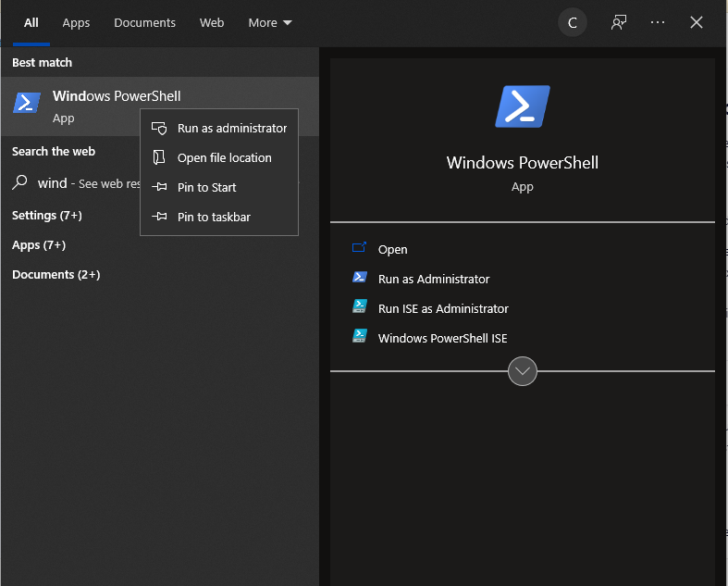The image size is (728, 586).
Task: Click the App label under PowerShell preview title
Action: point(523,187)
